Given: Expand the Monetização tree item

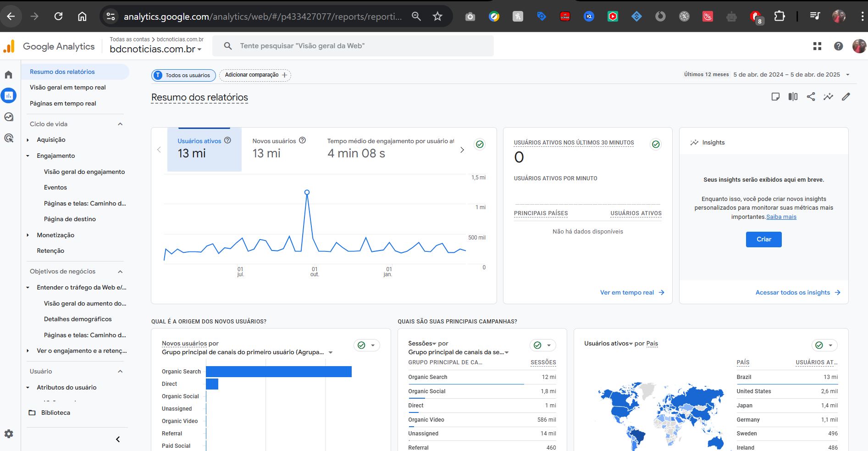Looking at the screenshot, I should pyautogui.click(x=28, y=235).
